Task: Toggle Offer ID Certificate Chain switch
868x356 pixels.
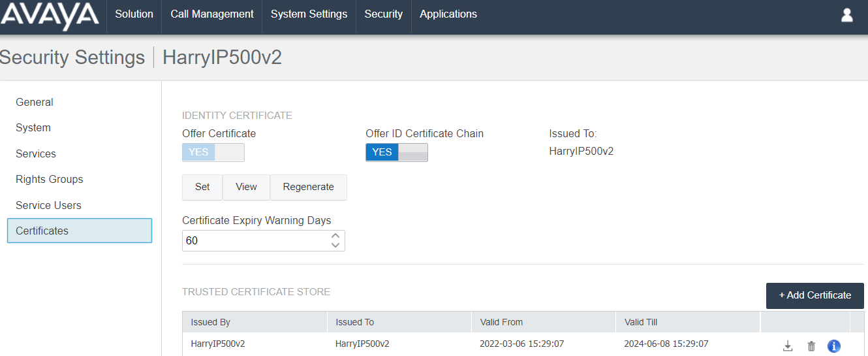Action: pos(397,152)
